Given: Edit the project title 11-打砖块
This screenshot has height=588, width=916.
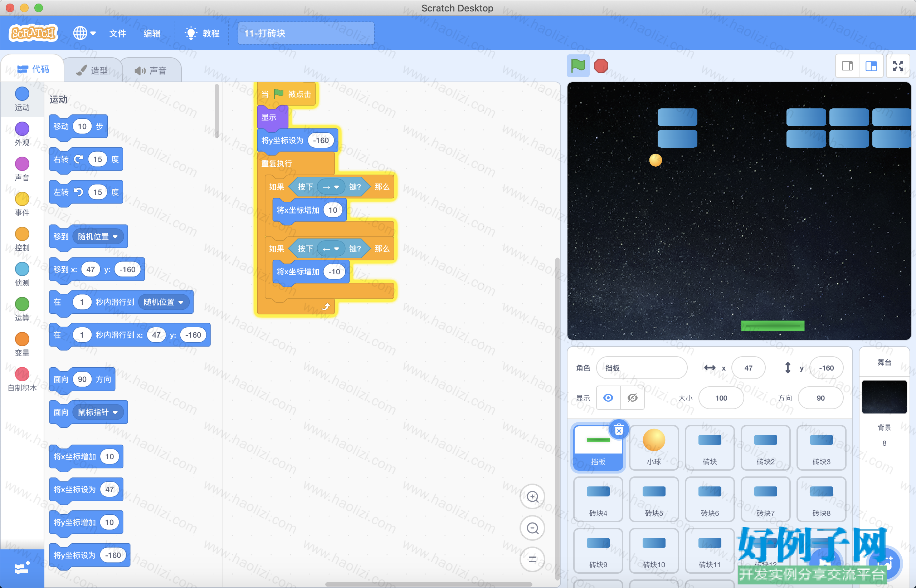Looking at the screenshot, I should 306,33.
